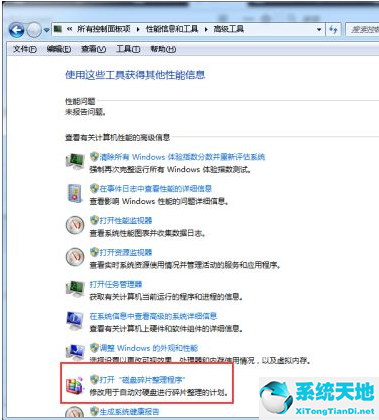Open address bar history dropdown
Image resolution: width=379 pixels, height=420 pixels.
pyautogui.click(x=319, y=30)
